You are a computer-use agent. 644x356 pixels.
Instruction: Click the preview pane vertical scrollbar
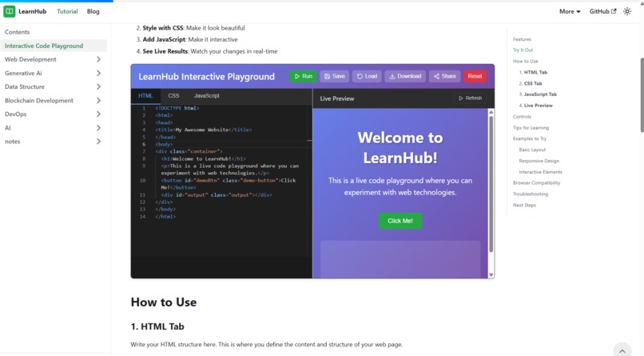click(491, 185)
